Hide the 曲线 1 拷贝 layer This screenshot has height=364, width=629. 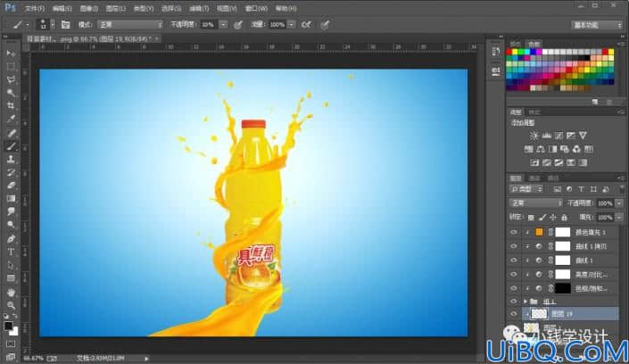click(x=514, y=246)
